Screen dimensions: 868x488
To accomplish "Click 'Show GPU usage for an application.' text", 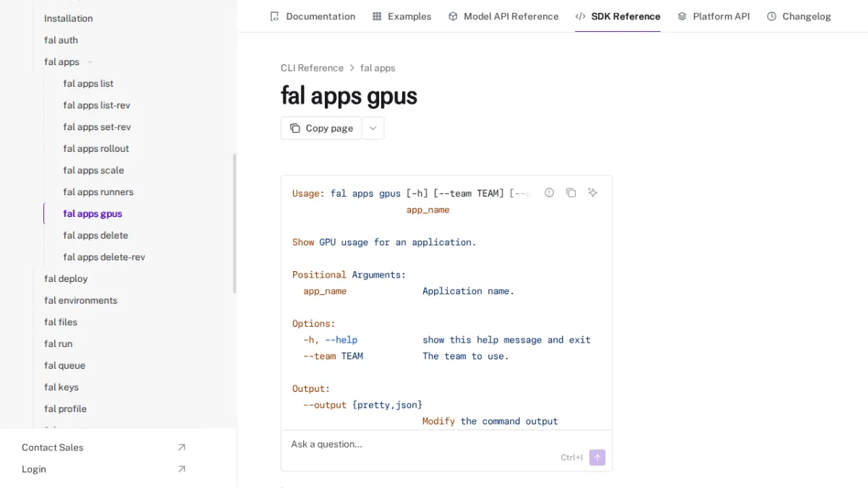I will 384,242.
